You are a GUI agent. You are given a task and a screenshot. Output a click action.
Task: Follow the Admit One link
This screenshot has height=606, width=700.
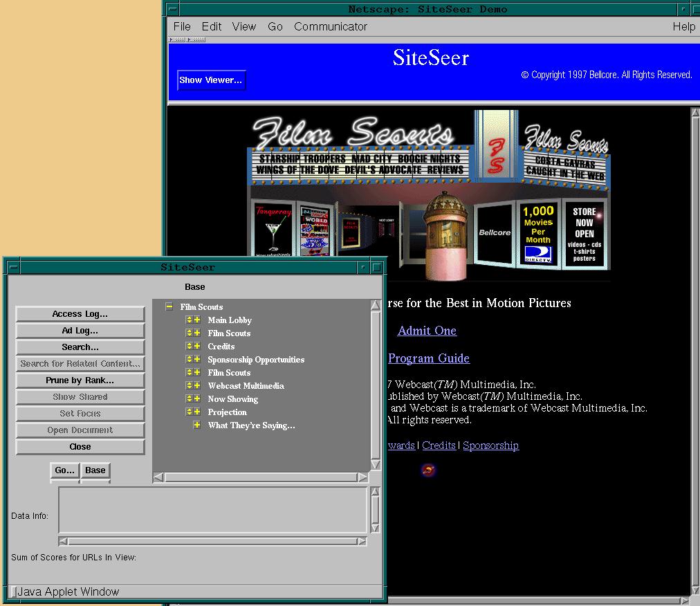427,331
